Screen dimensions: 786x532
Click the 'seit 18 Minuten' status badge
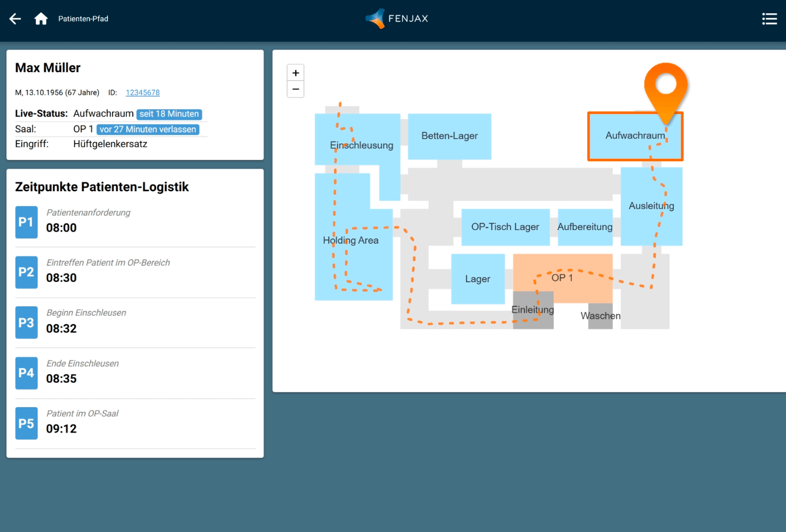pos(169,114)
